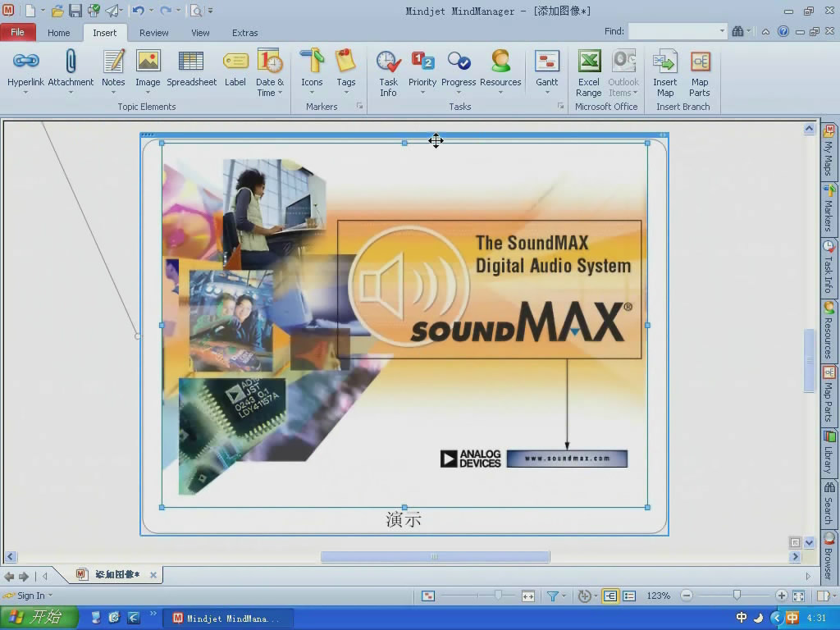Click the Tags marker icon
Image resolution: width=840 pixels, height=630 pixels.
345,61
